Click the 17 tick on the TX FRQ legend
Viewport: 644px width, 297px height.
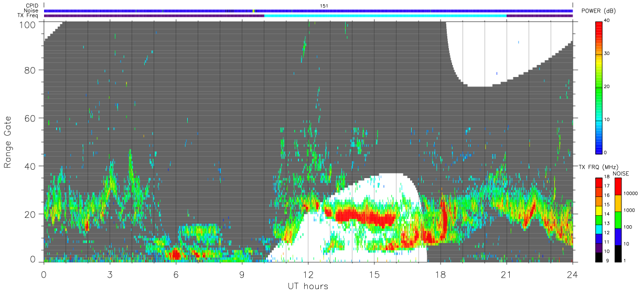(607, 186)
